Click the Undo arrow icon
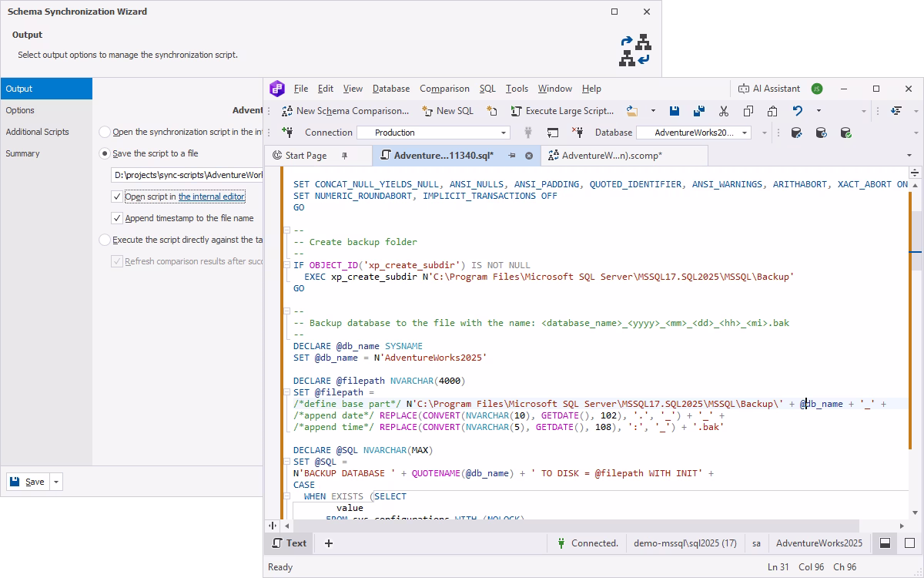Viewport: 924px width, 578px height. point(798,111)
